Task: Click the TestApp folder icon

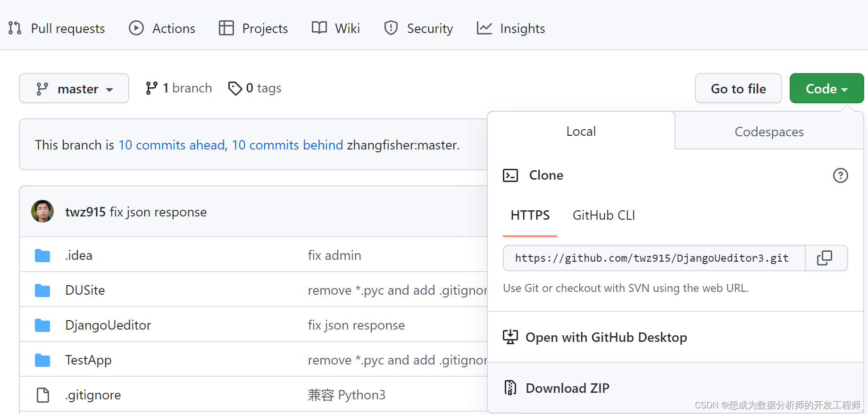Action: coord(42,360)
